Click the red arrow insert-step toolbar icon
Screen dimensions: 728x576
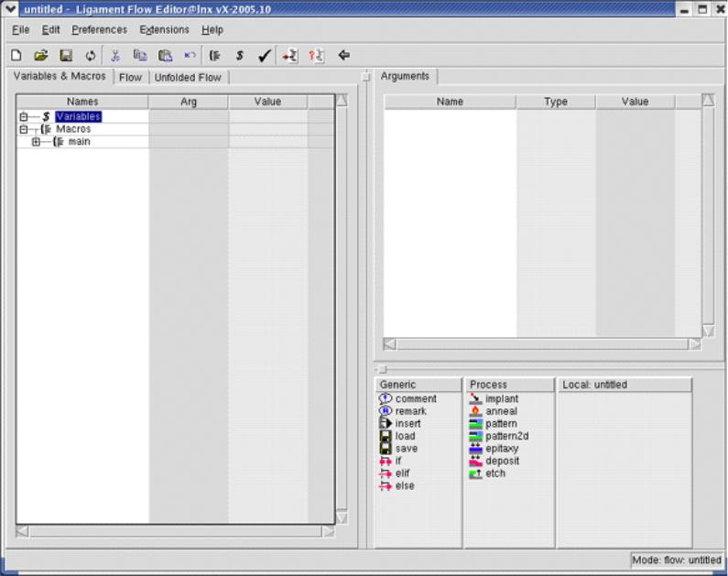[290, 56]
